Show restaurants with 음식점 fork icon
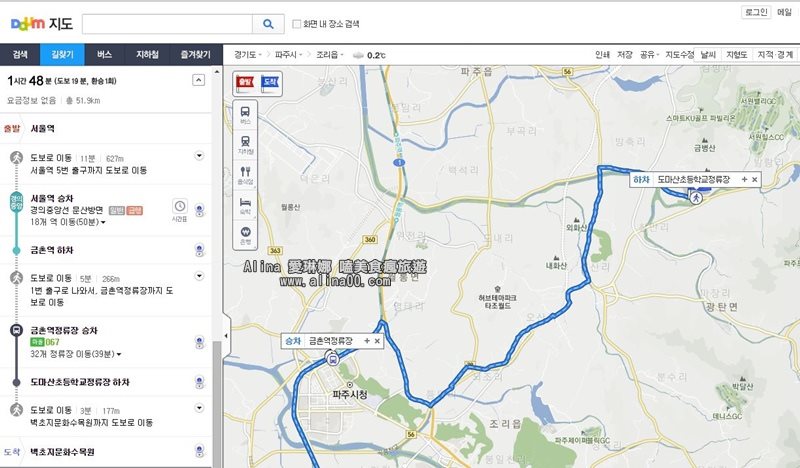800x468 pixels. coord(245,175)
